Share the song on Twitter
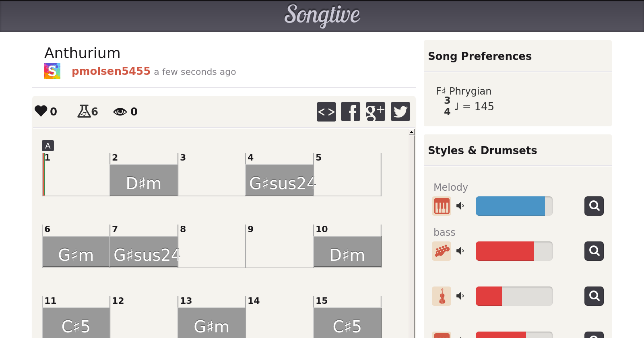The width and height of the screenshot is (644, 338). [x=400, y=111]
